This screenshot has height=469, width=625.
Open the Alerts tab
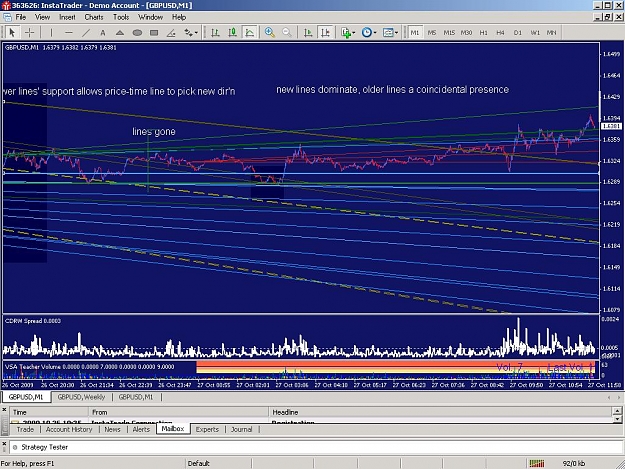click(x=141, y=429)
